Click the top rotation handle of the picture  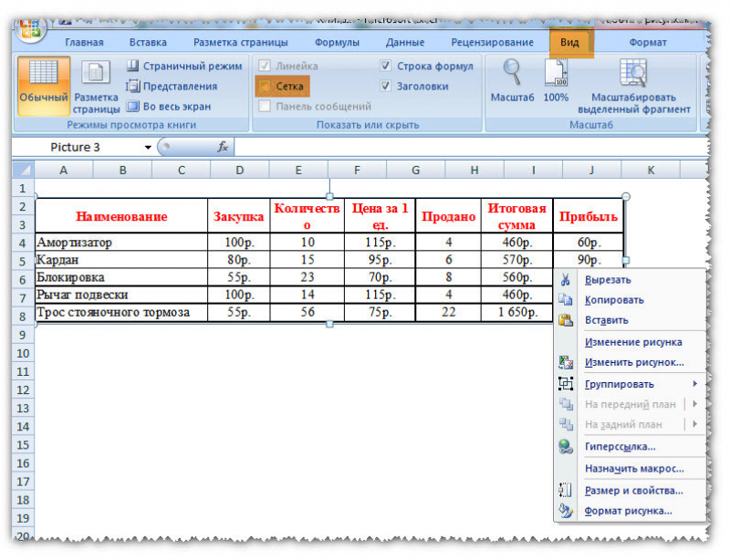point(329,196)
